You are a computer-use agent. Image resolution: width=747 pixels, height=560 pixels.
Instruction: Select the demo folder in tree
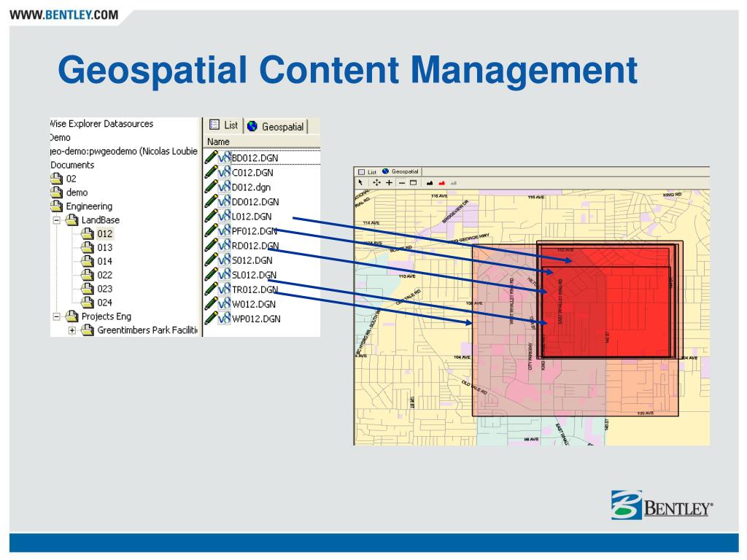click(77, 192)
